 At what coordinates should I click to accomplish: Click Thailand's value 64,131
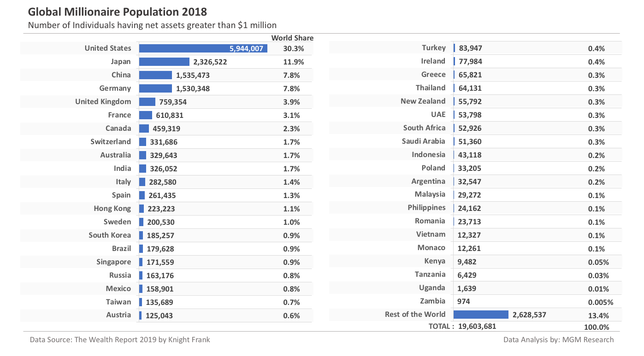(470, 88)
